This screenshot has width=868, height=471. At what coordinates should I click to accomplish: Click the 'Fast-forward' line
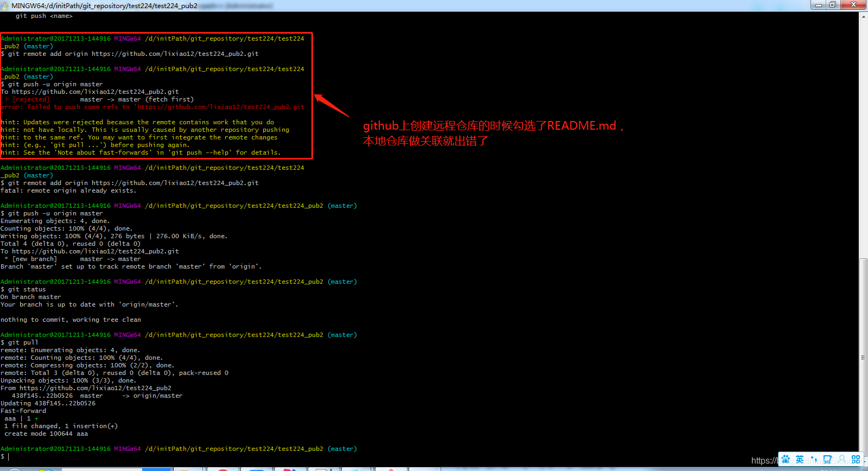pyautogui.click(x=23, y=411)
